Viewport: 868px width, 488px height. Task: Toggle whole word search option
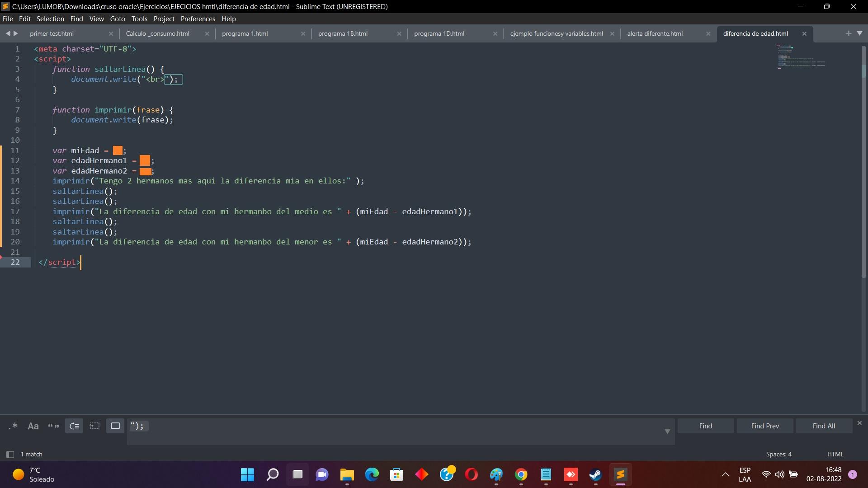[53, 426]
